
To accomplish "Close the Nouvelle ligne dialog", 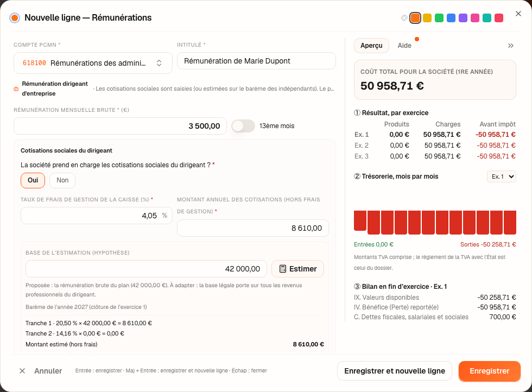I will (518, 14).
